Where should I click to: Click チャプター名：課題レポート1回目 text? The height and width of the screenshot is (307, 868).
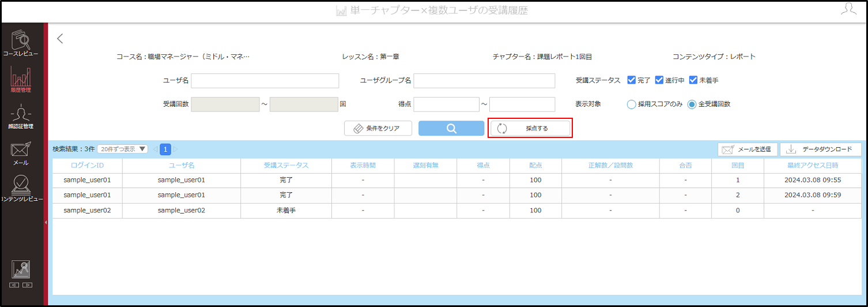tap(542, 57)
